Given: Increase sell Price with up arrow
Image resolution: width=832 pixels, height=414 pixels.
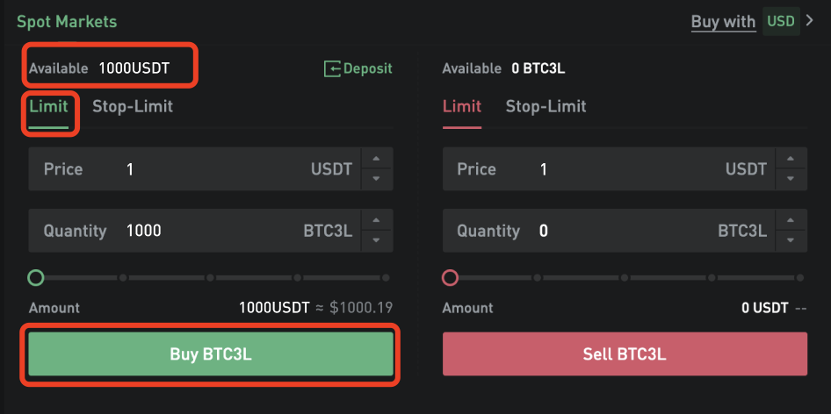Looking at the screenshot, I should point(791,159).
